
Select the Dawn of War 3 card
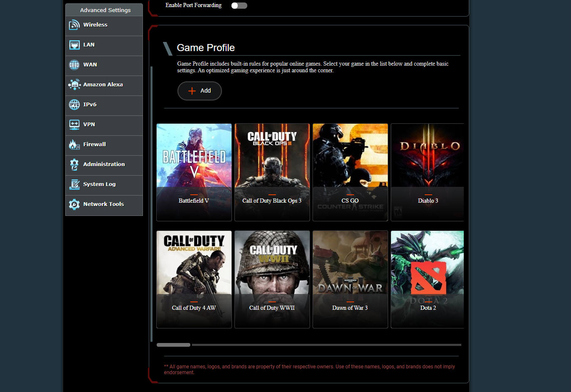[x=350, y=279]
